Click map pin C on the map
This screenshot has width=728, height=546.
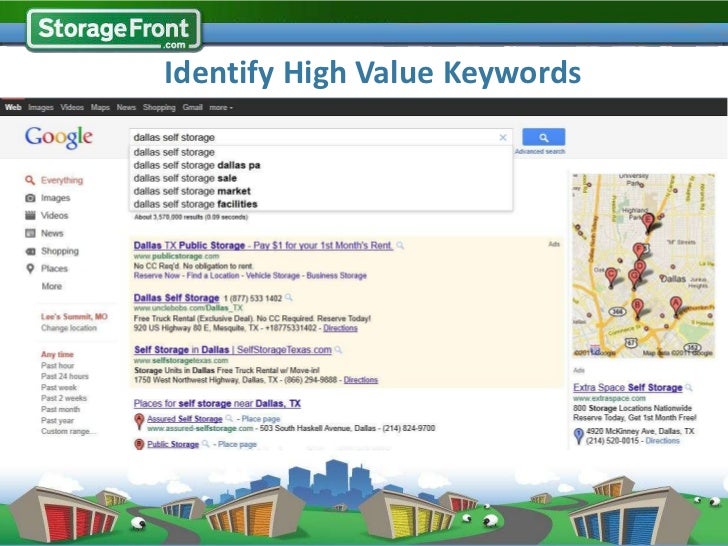611,277
